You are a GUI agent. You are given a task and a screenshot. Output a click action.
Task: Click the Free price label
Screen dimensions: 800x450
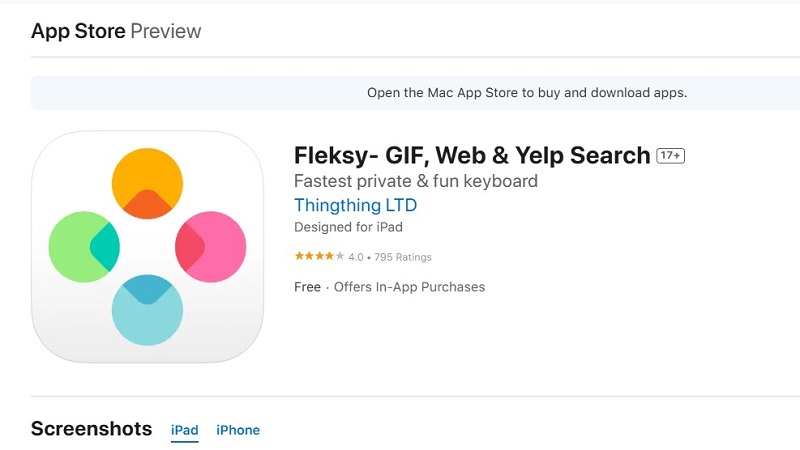tap(307, 287)
